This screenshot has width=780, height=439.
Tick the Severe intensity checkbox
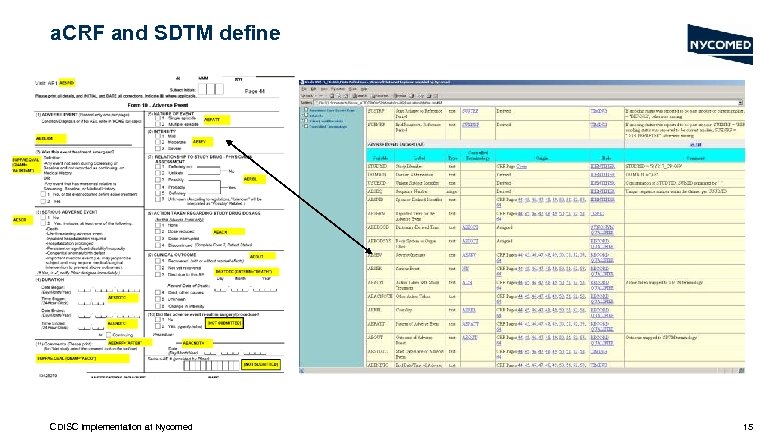[x=158, y=149]
